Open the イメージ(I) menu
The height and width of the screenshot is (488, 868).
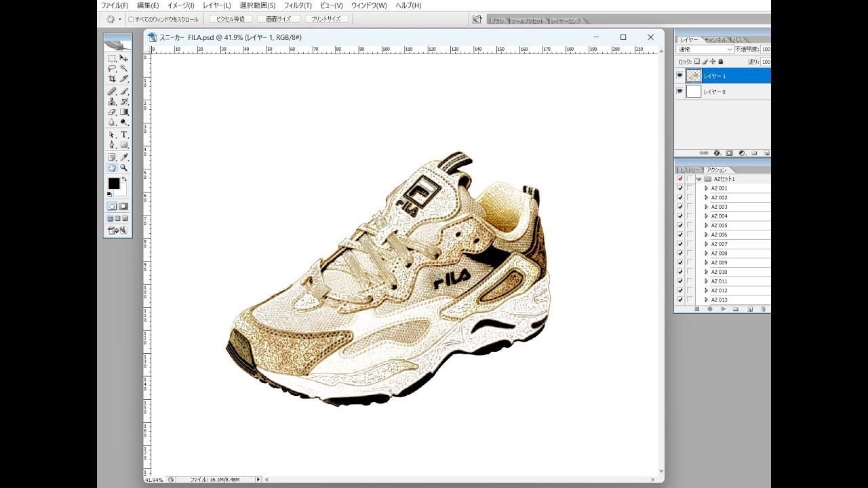pyautogui.click(x=181, y=5)
